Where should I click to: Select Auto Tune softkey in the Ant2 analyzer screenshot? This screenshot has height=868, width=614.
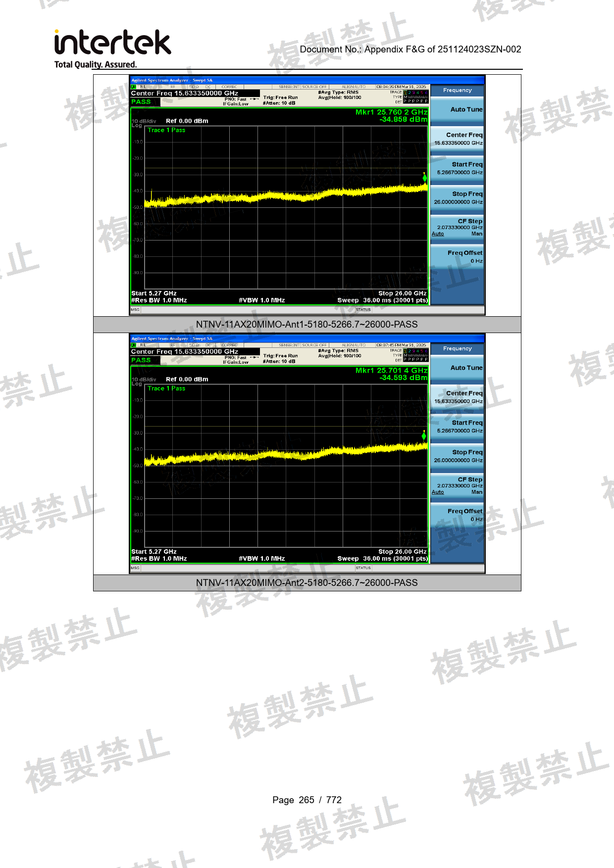click(x=457, y=368)
